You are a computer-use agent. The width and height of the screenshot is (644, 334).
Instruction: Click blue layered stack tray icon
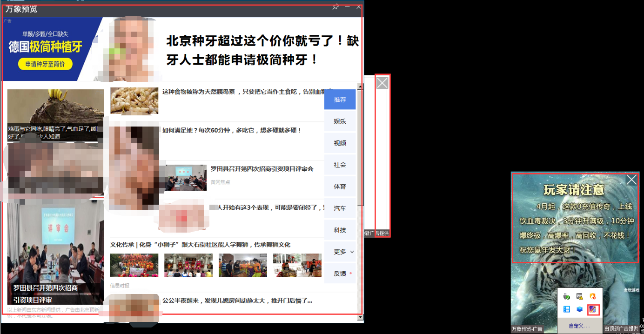579,309
